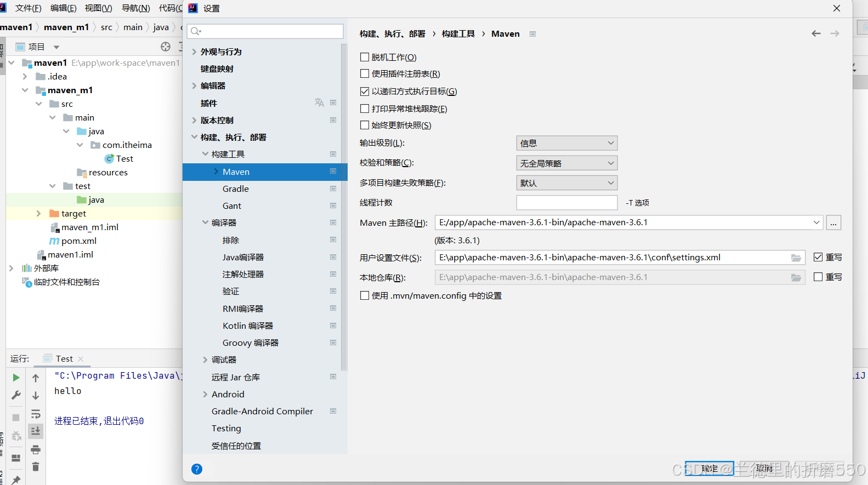Screen dimensions: 868x485
Task: Toggle soft-wrap icon in run console
Action: (x=36, y=414)
